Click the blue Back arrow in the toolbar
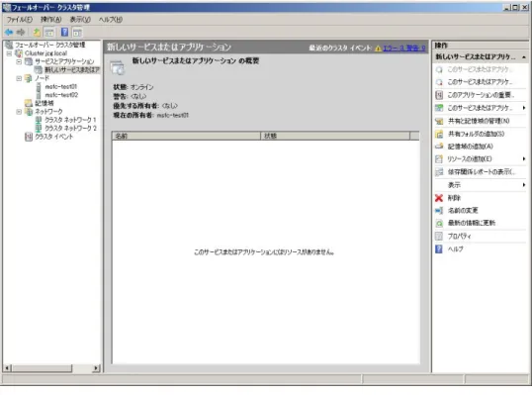 point(9,33)
